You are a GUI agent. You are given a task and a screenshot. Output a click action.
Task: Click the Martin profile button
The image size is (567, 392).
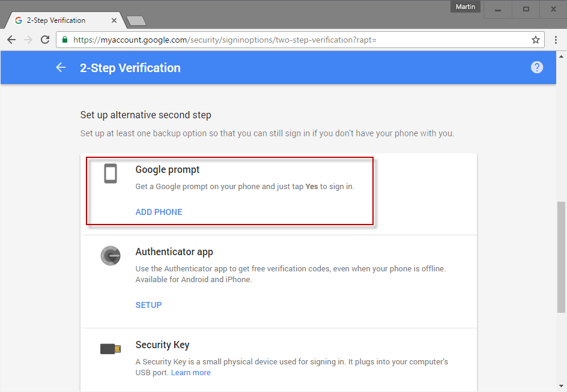point(465,7)
